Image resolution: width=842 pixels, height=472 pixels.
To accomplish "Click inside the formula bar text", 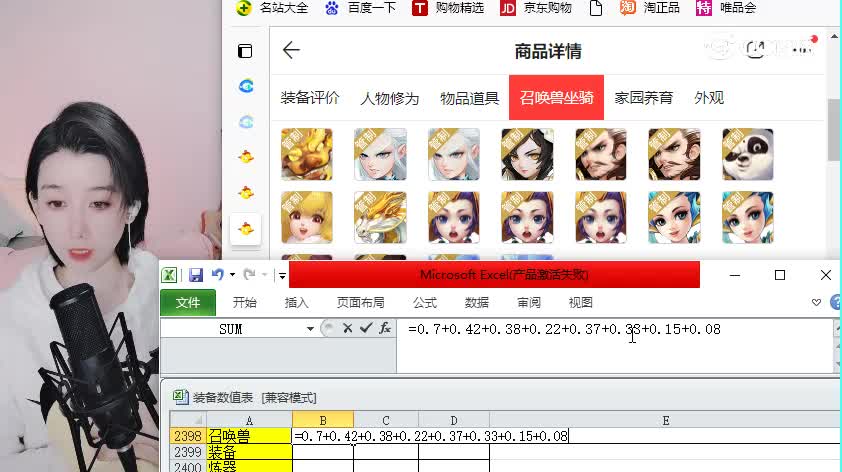I will pos(564,329).
